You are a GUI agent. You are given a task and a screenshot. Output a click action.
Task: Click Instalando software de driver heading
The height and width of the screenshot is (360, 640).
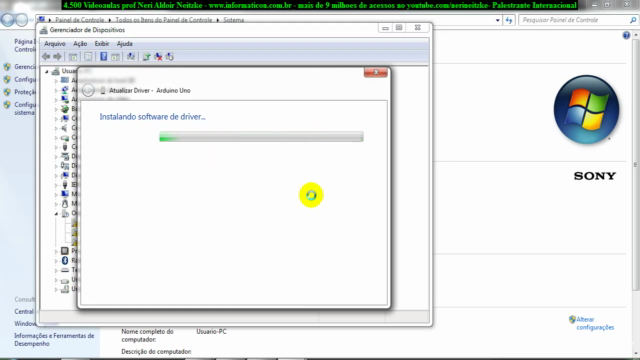pyautogui.click(x=153, y=117)
